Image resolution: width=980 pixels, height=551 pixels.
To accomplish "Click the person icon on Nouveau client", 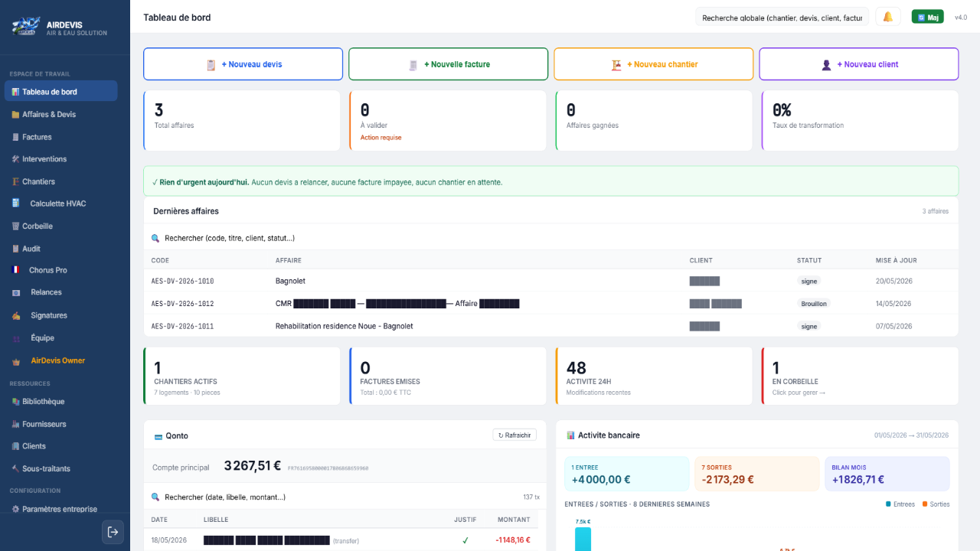I will tap(826, 65).
